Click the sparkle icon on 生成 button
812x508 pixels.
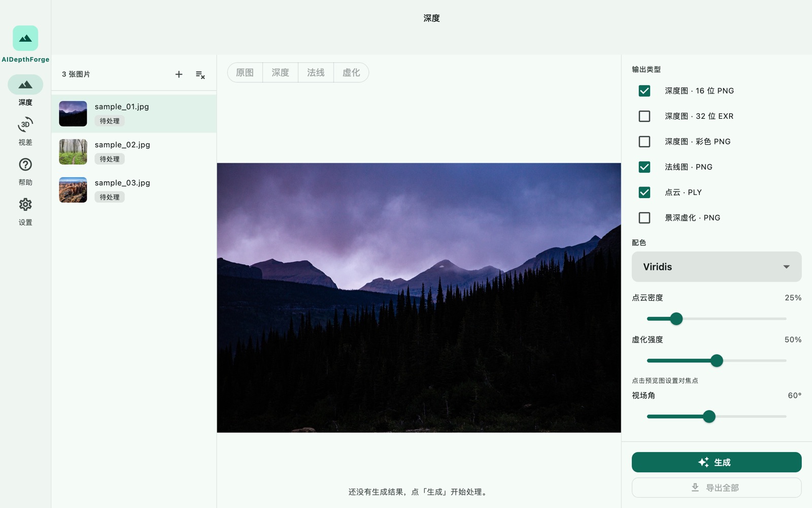tap(703, 462)
